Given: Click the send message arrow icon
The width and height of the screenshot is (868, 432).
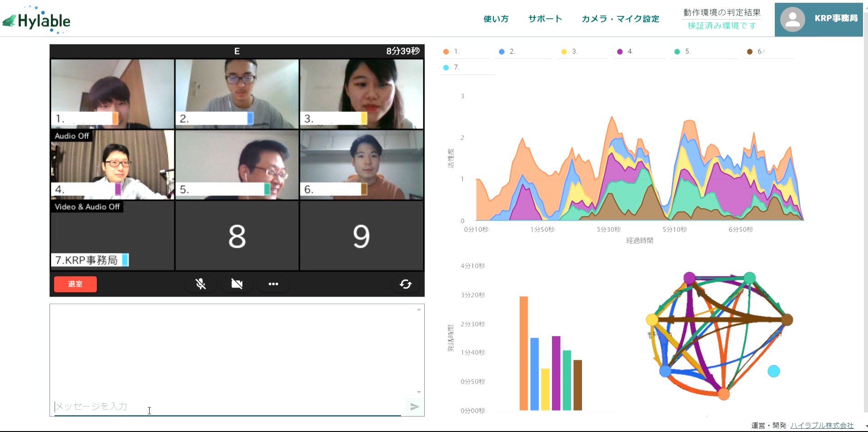Looking at the screenshot, I should (x=414, y=407).
